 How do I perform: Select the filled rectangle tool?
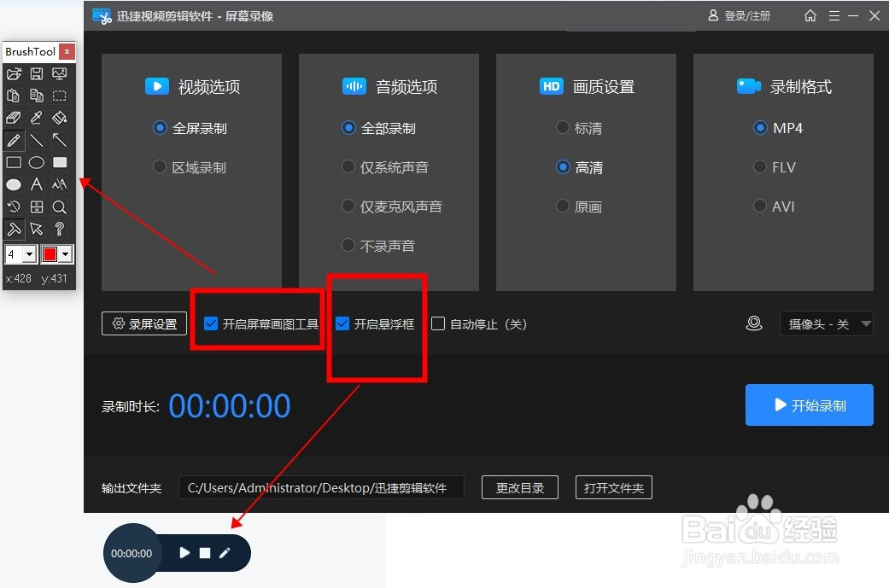59,163
